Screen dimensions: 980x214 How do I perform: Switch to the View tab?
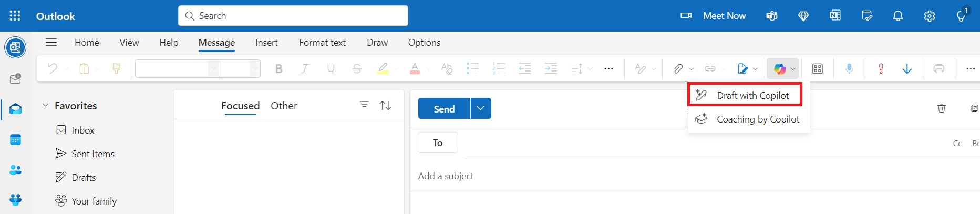[129, 43]
